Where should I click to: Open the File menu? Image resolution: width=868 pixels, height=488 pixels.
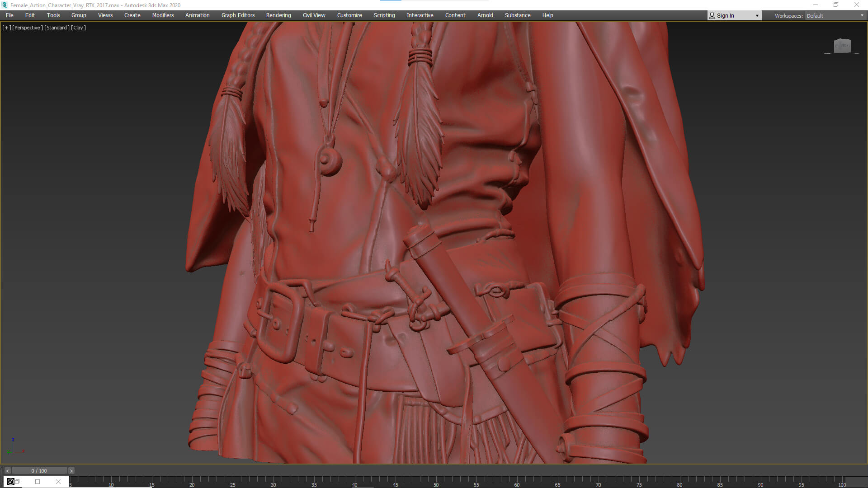pos(9,15)
